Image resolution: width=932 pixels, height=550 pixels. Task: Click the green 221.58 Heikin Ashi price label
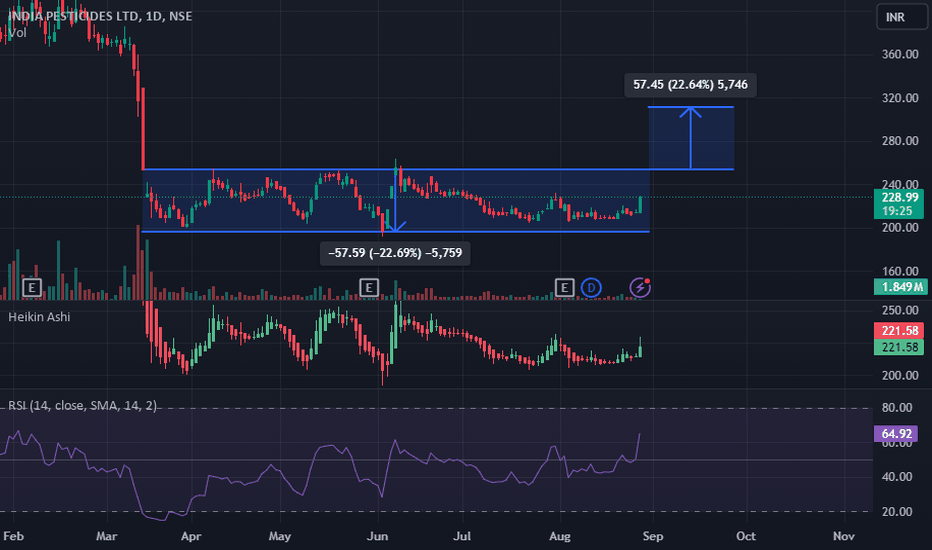(899, 347)
